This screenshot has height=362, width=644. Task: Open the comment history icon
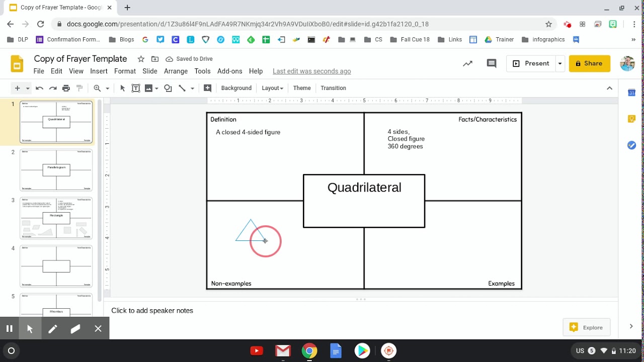coord(492,63)
